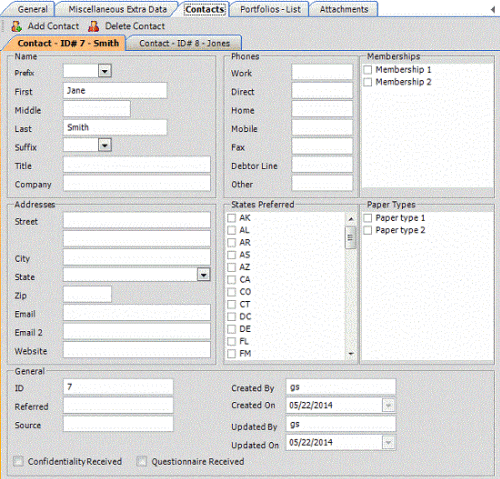Select the Contacts tab

click(205, 9)
